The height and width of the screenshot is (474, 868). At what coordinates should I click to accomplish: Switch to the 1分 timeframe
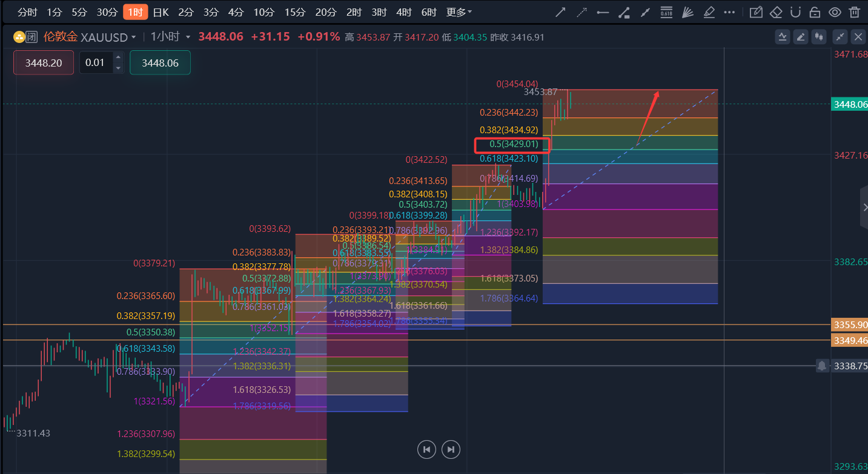[54, 12]
